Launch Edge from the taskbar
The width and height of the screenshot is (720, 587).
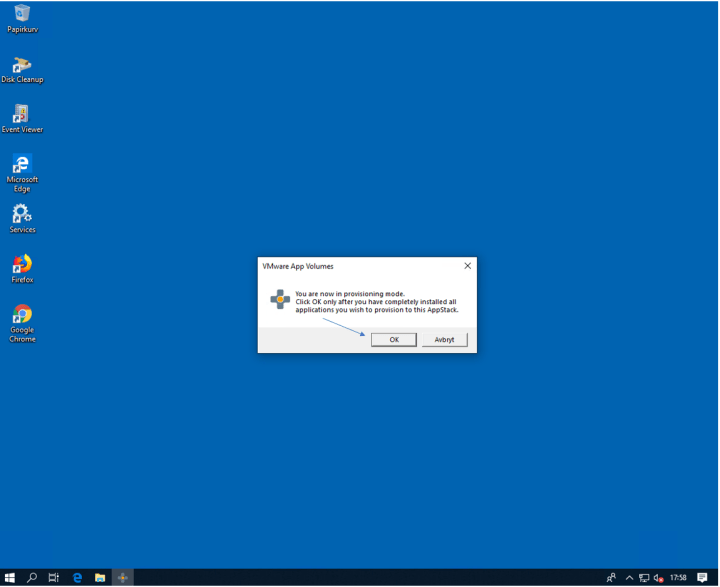click(77, 578)
